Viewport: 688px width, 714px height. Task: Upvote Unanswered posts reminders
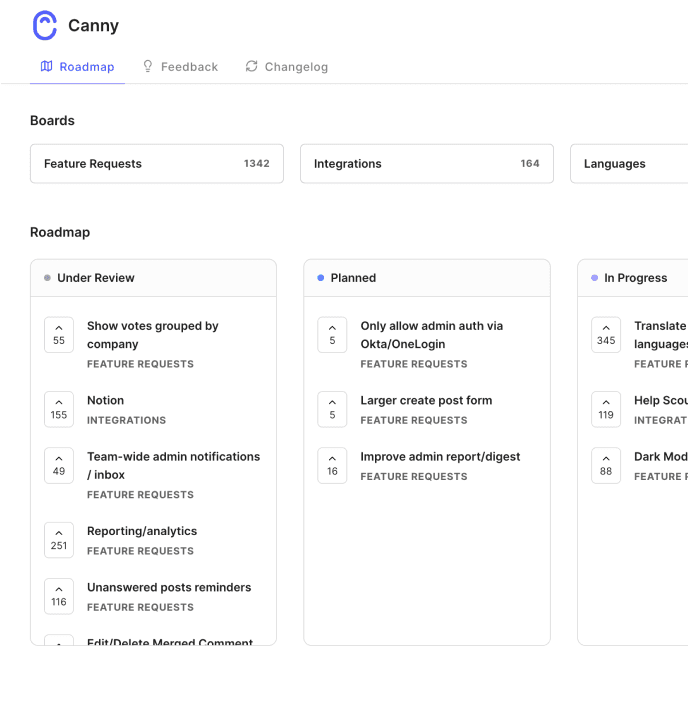[59, 597]
